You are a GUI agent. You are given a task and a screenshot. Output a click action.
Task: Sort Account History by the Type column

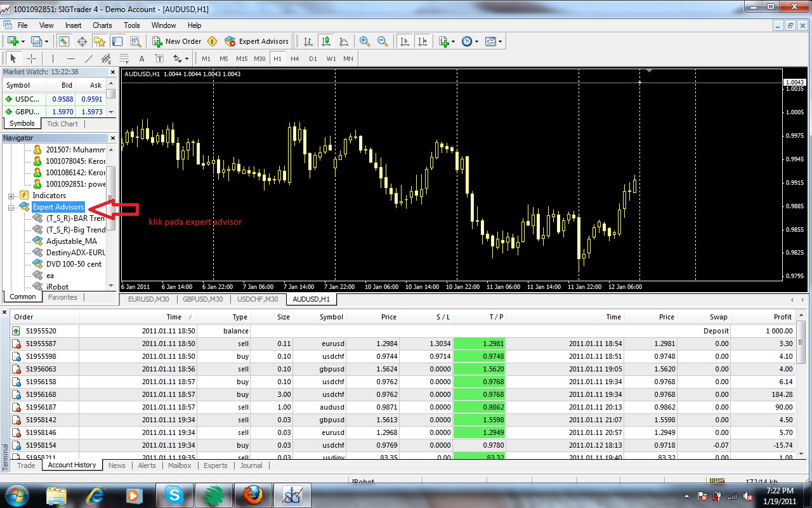coord(224,317)
